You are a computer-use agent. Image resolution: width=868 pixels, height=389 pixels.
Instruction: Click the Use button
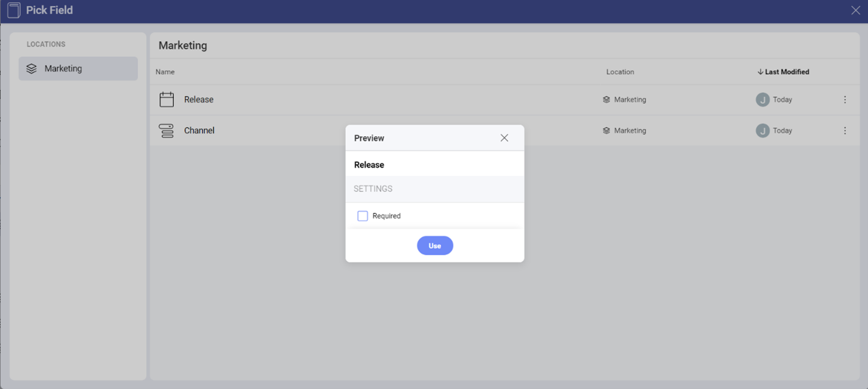click(x=435, y=246)
